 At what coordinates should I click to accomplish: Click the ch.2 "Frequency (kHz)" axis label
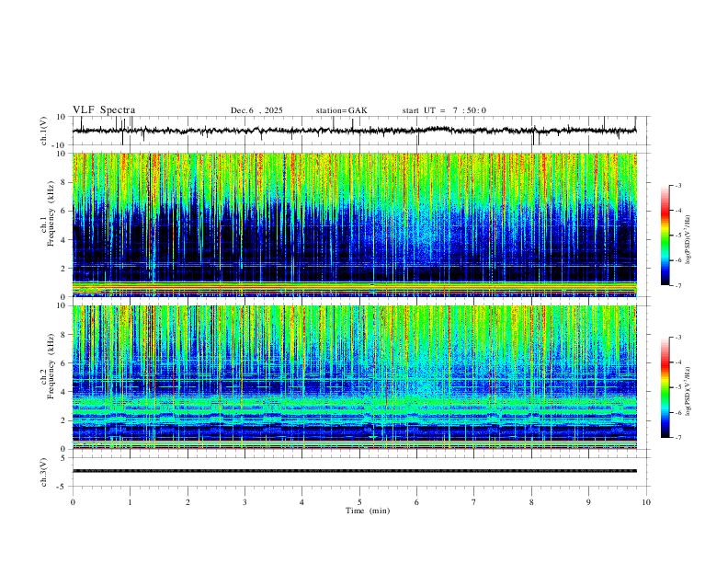[51, 365]
